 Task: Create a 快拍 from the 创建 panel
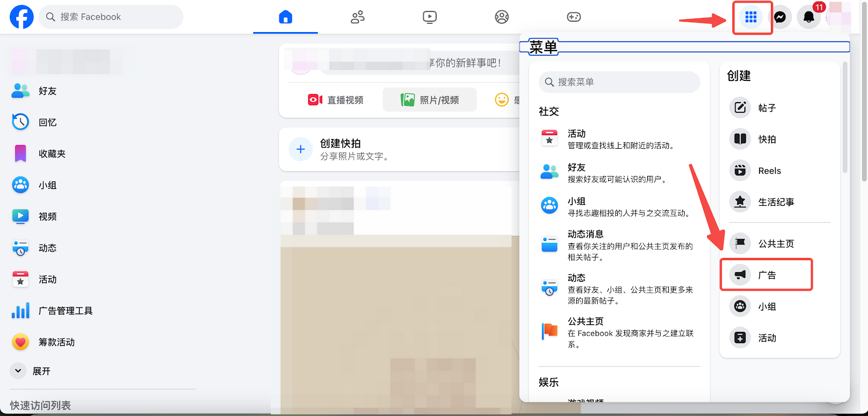(780, 139)
